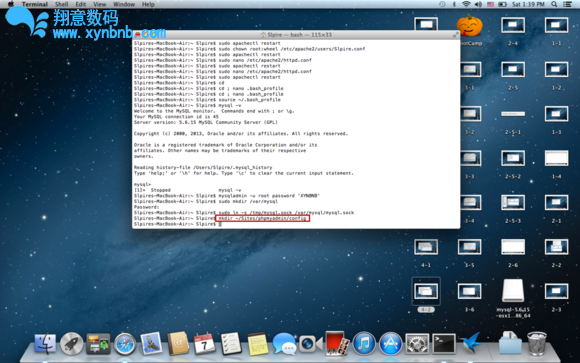The image size is (580, 363).
Task: Open Safari compass icon in Dock
Action: [x=125, y=344]
